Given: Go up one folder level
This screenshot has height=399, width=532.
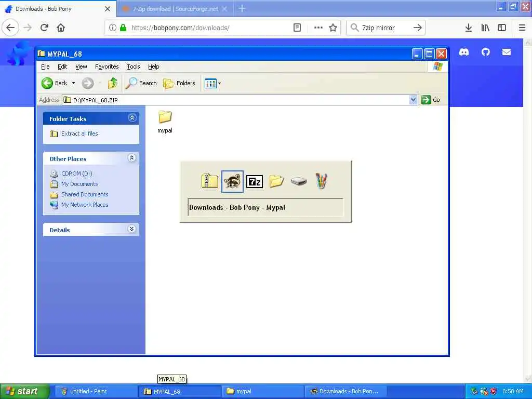Looking at the screenshot, I should [112, 83].
